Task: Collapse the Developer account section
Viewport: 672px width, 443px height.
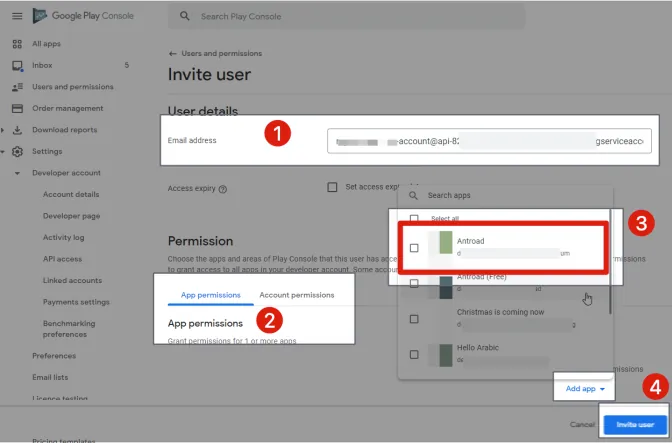Action: point(17,173)
